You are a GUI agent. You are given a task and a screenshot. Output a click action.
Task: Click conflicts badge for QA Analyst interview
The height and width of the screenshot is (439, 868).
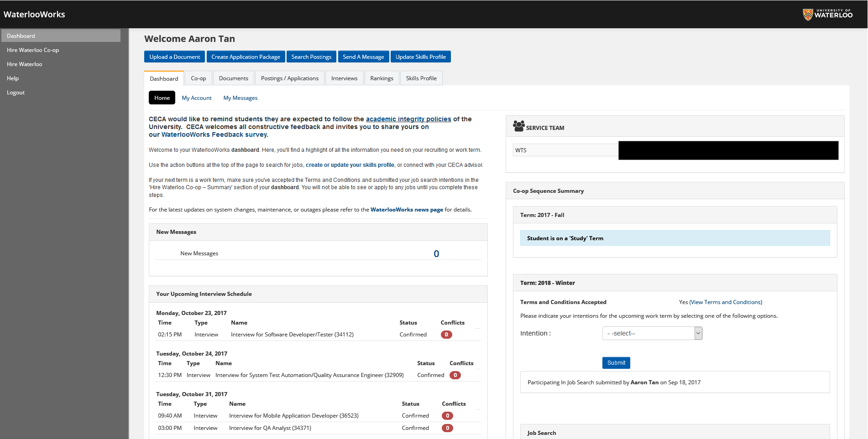(448, 428)
